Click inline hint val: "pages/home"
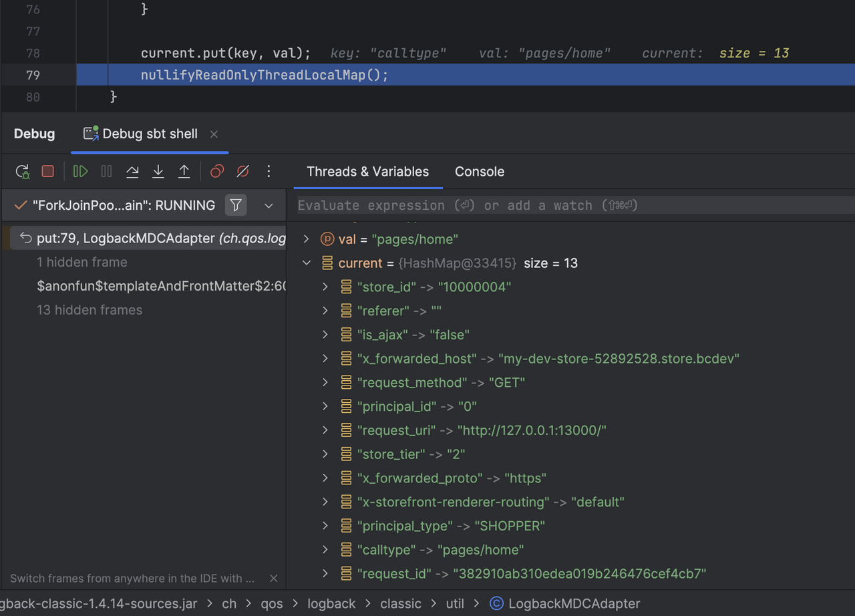Image resolution: width=855 pixels, height=616 pixels. tap(544, 53)
